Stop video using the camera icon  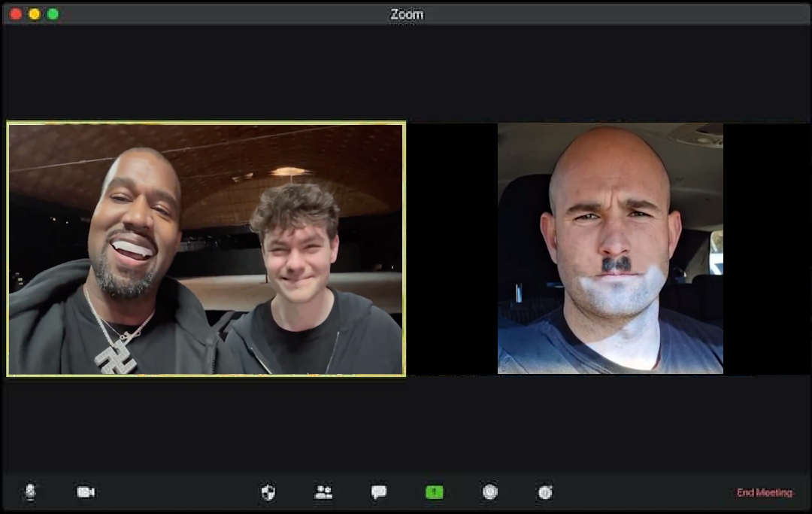[86, 491]
